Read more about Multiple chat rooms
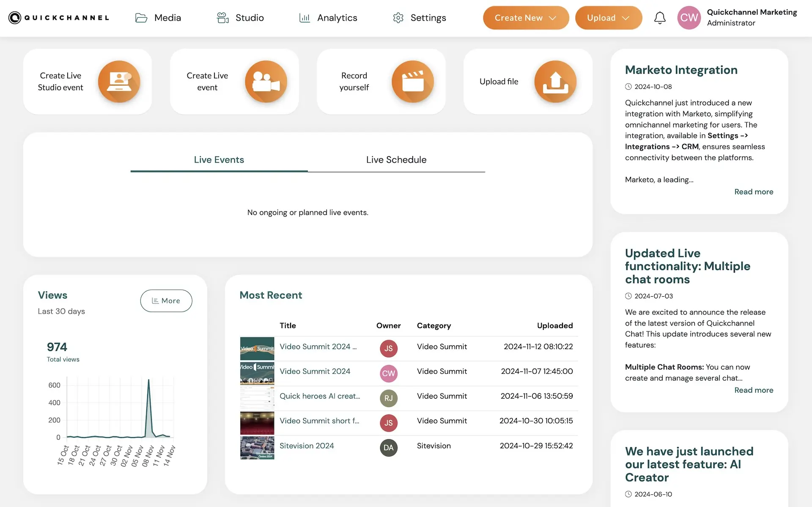Viewport: 812px width, 507px height. coord(754,390)
